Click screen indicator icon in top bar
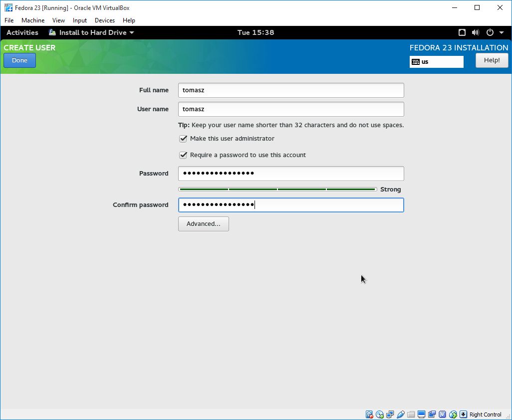The height and width of the screenshot is (420, 512). point(462,32)
